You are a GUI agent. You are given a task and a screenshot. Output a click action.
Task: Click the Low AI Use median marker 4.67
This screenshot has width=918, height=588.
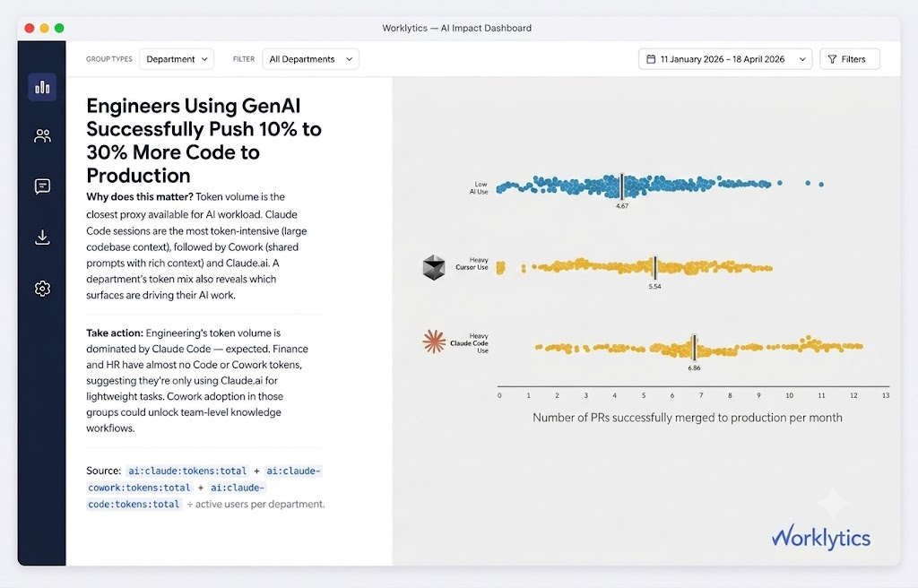pos(622,186)
